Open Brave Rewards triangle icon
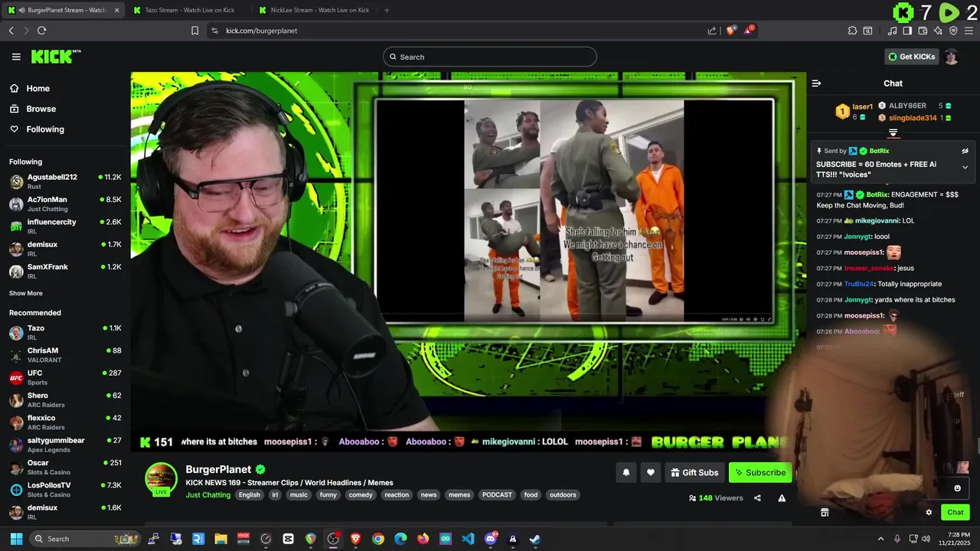 point(749,31)
